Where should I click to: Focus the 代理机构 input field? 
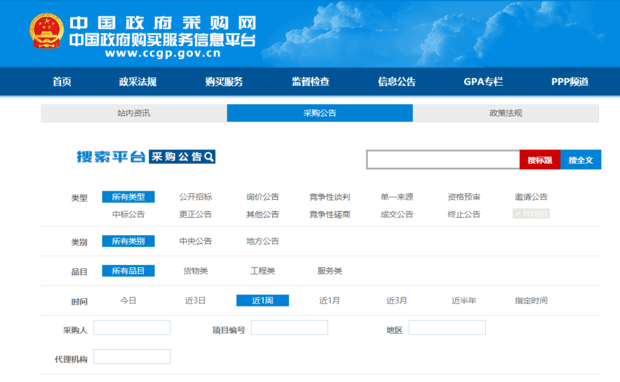pos(132,357)
